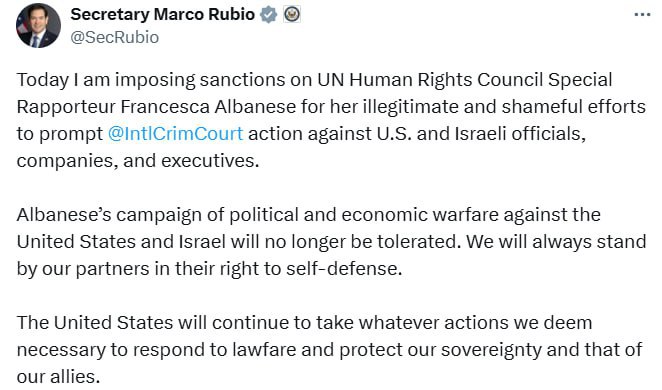This screenshot has width=662, height=390.
Task: Follow the @IntlCrimCourt mention link
Action: 175,134
